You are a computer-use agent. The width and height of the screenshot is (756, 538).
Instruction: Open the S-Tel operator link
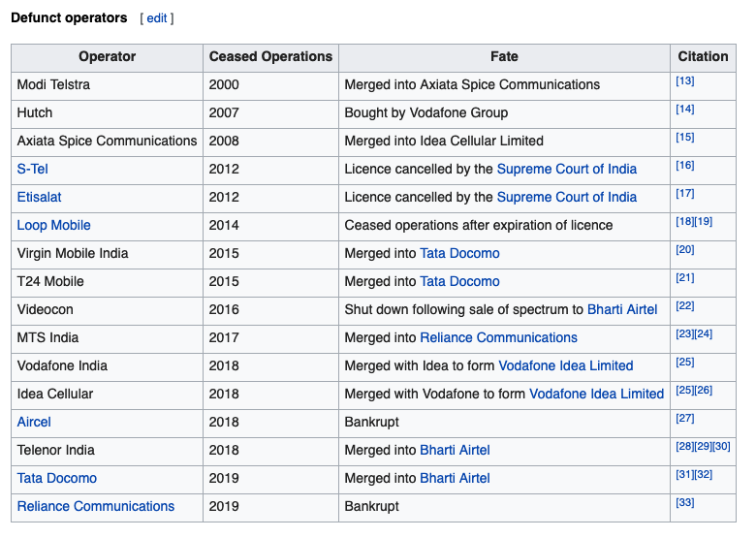coord(32,170)
